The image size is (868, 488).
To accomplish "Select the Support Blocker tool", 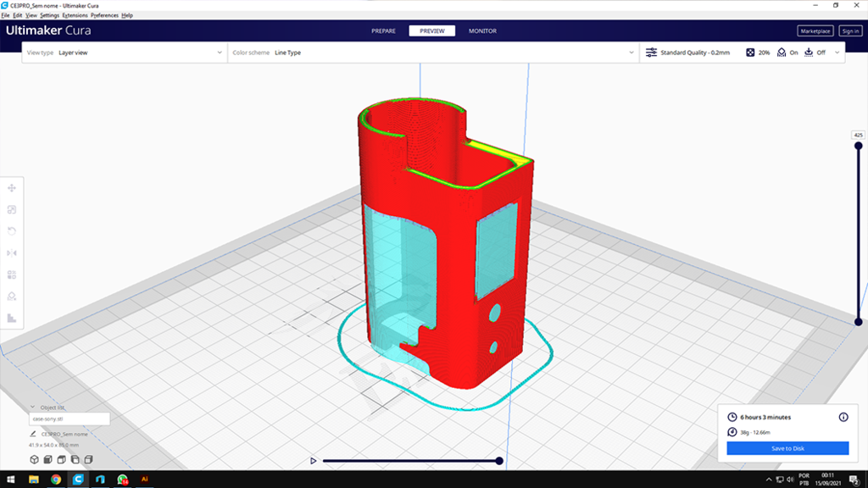I will [12, 296].
